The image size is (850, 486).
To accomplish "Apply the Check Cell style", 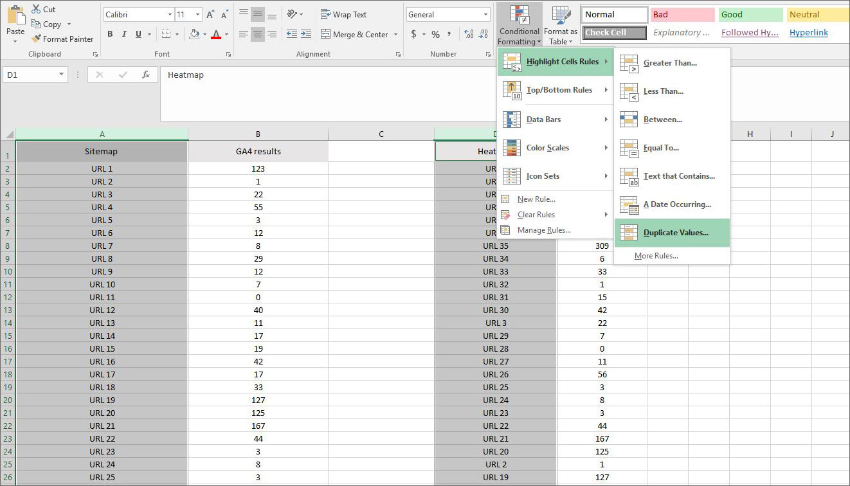I will click(615, 33).
